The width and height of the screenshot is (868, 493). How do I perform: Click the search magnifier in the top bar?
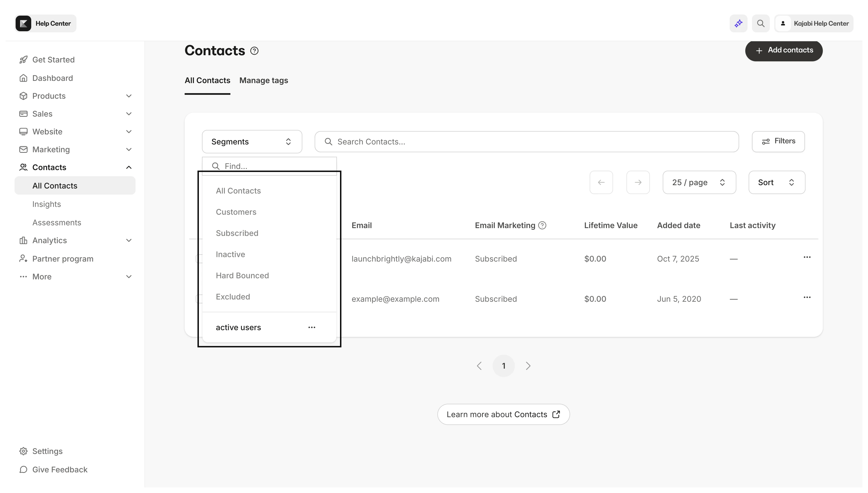761,23
